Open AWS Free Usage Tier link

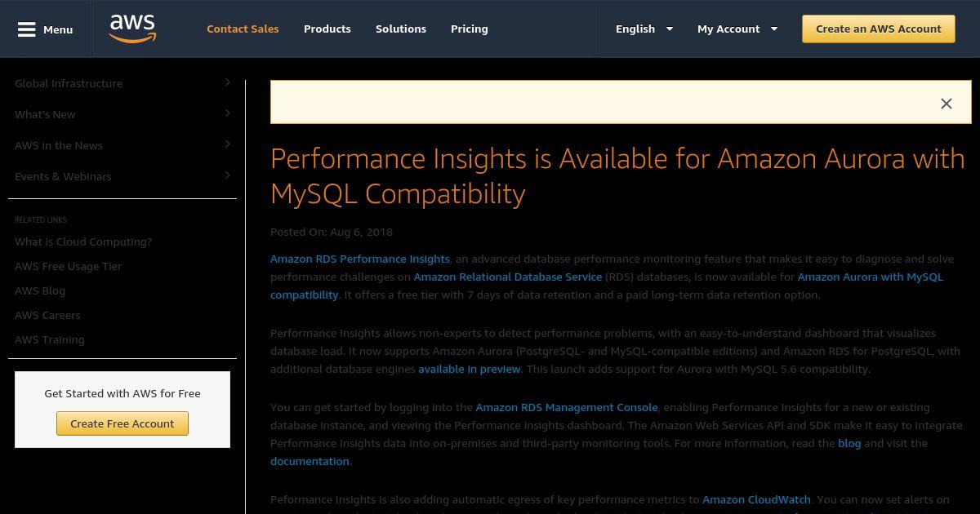pos(69,266)
